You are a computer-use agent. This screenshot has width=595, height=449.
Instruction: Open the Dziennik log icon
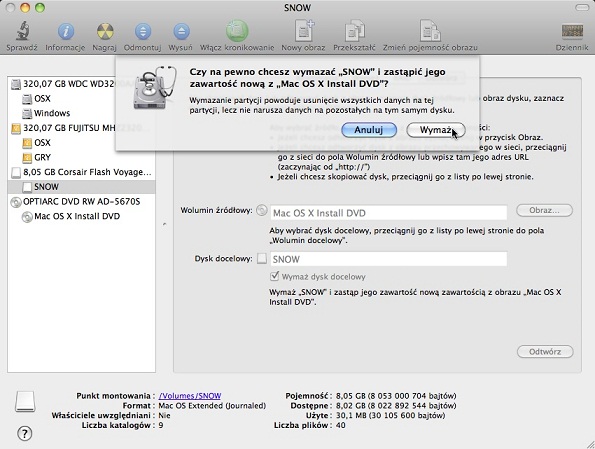coord(572,31)
